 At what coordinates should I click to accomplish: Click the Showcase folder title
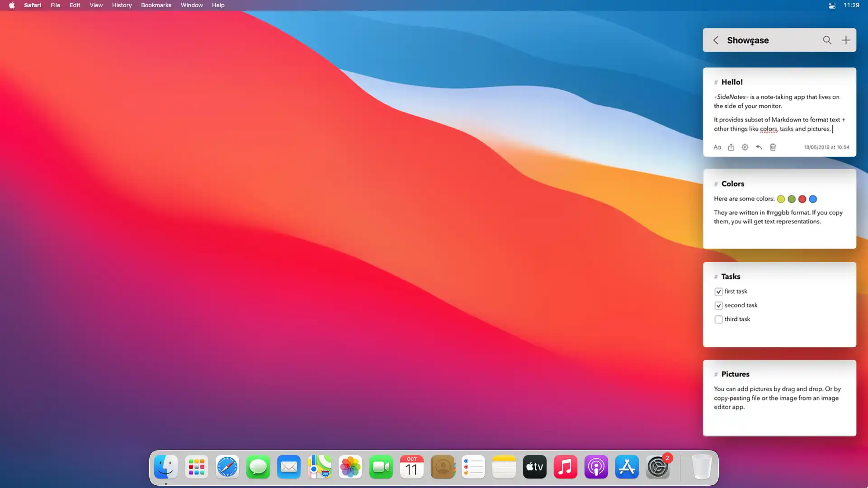(748, 40)
